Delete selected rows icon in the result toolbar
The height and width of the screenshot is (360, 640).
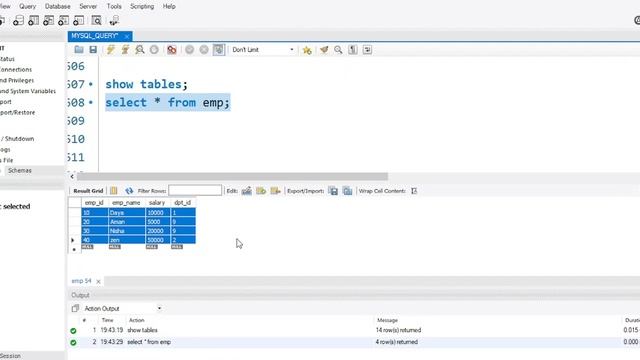(276, 191)
